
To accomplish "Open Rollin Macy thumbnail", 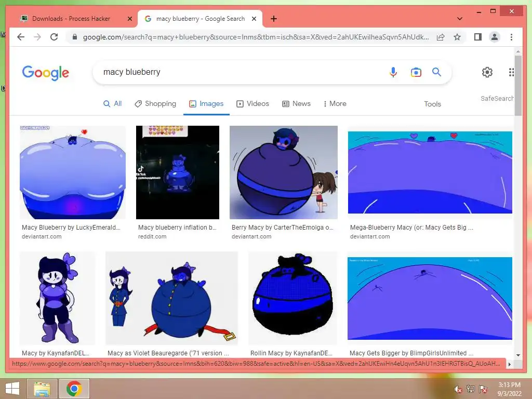I will pyautogui.click(x=293, y=298).
